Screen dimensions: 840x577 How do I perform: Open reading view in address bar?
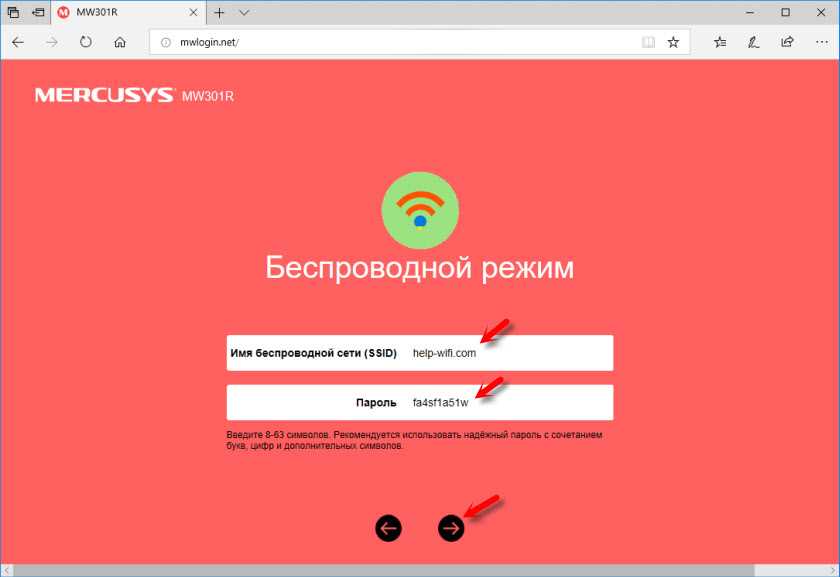(x=648, y=42)
